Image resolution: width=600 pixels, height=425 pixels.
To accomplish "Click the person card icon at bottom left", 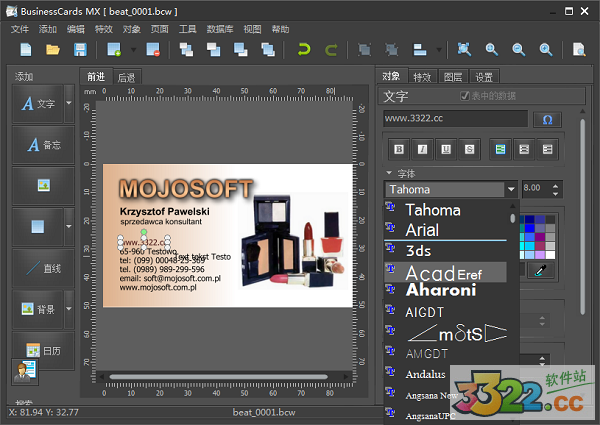I will click(25, 371).
